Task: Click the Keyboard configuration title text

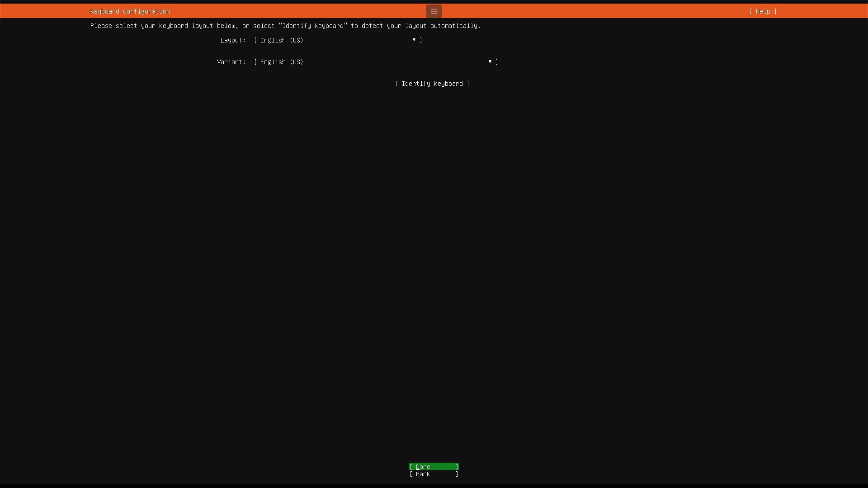Action: coord(130,11)
